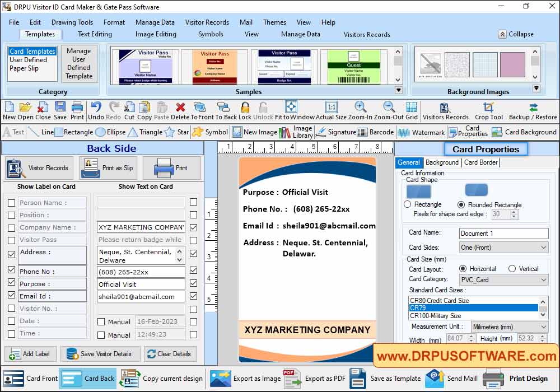Increase the card Height value

click(543, 336)
